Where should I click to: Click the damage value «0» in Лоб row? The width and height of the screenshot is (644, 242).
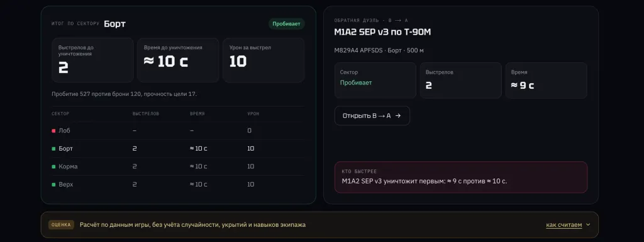coord(249,131)
